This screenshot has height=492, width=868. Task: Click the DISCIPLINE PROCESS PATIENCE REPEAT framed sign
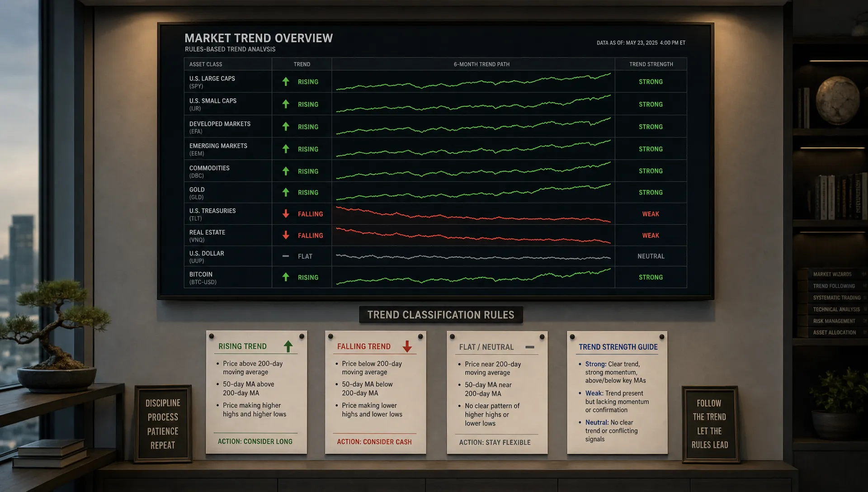pos(163,424)
